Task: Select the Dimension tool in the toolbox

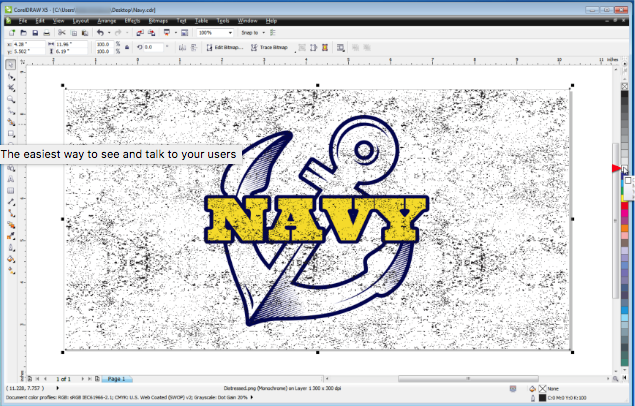Action: tap(11, 202)
